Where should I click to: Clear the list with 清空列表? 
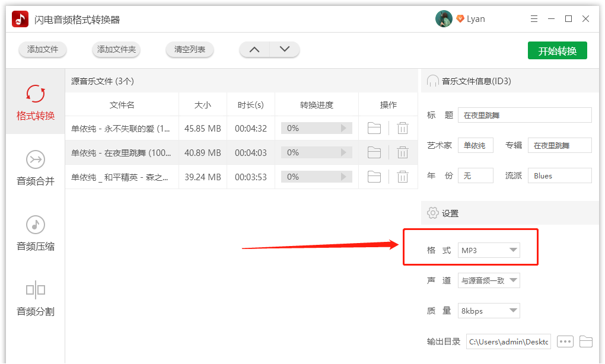189,50
